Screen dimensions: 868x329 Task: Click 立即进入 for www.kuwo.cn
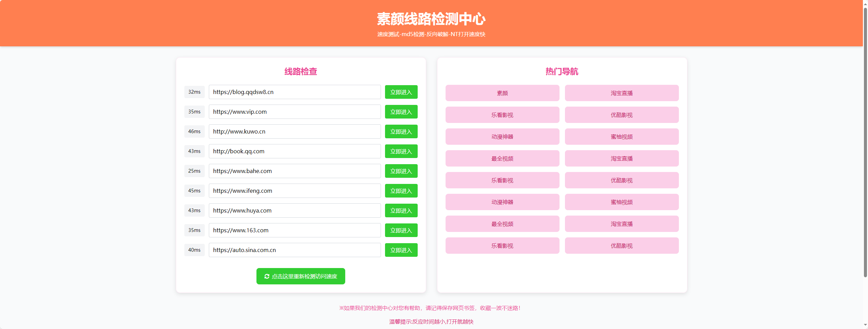tap(401, 131)
